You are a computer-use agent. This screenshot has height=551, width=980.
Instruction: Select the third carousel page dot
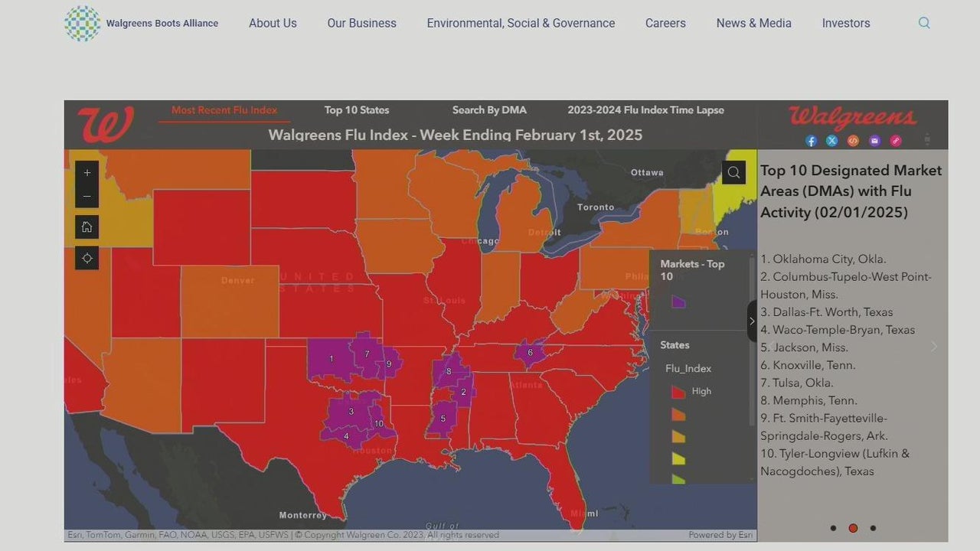873,528
